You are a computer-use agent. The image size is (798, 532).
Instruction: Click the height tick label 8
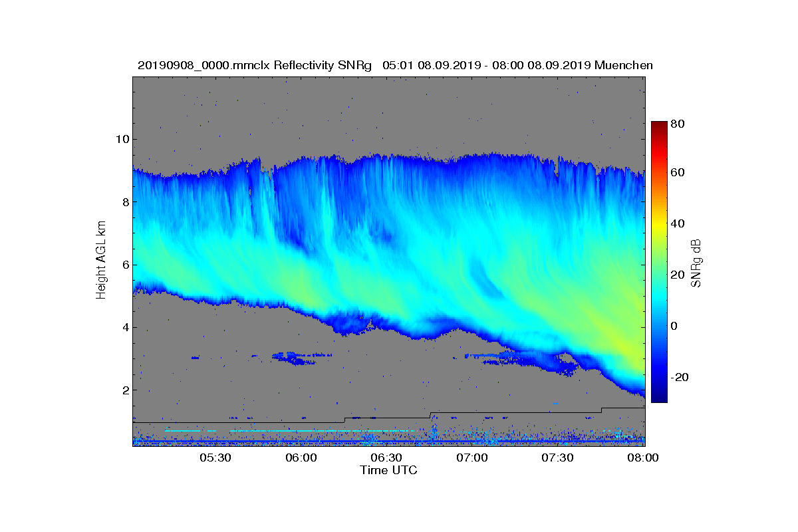tap(124, 201)
